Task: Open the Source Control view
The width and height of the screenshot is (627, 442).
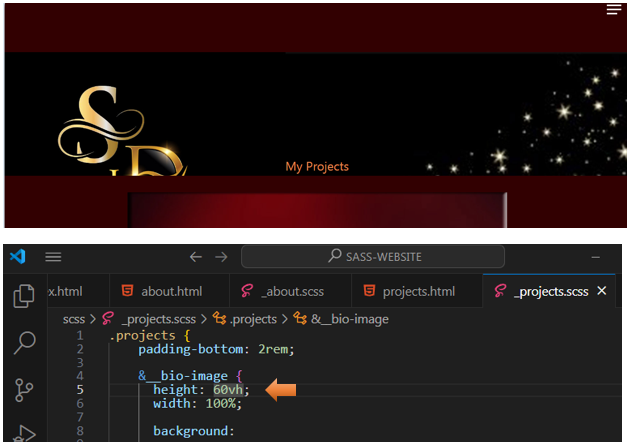Action: (23, 389)
